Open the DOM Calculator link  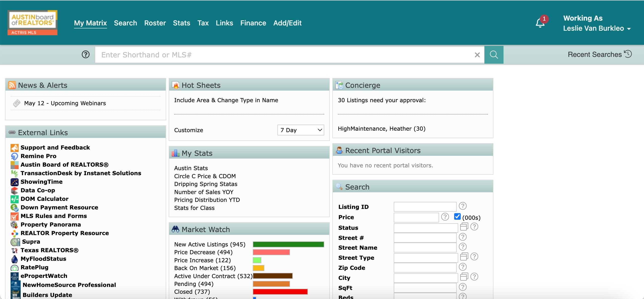coord(44,199)
